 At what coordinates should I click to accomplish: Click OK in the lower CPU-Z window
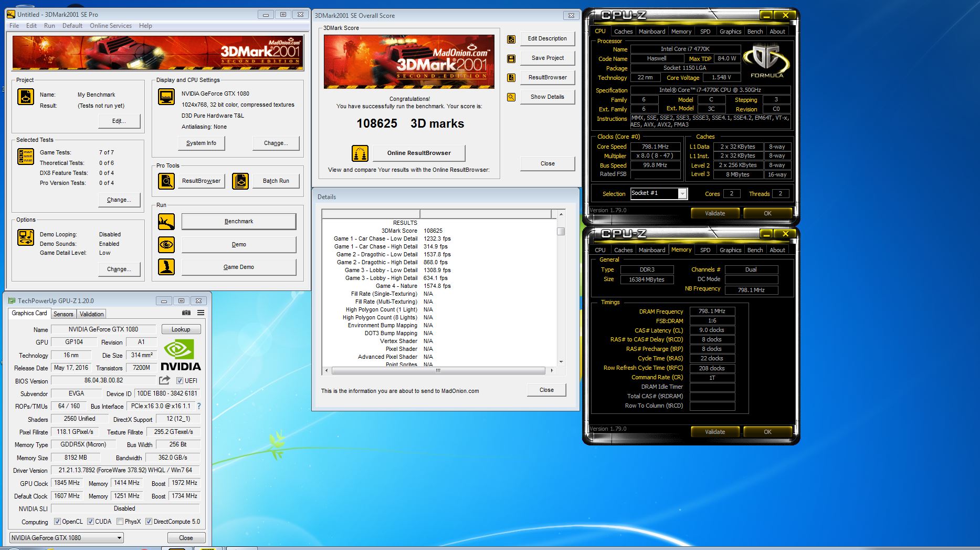click(767, 432)
